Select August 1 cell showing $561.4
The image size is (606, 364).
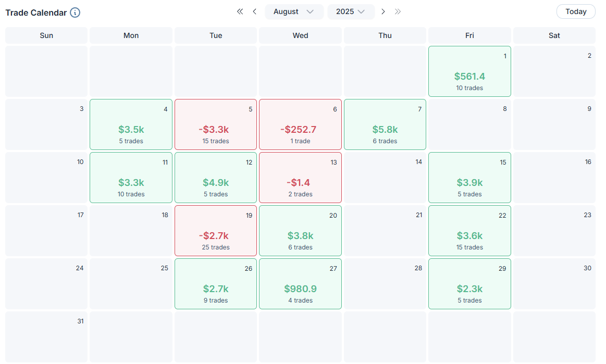[469, 71]
